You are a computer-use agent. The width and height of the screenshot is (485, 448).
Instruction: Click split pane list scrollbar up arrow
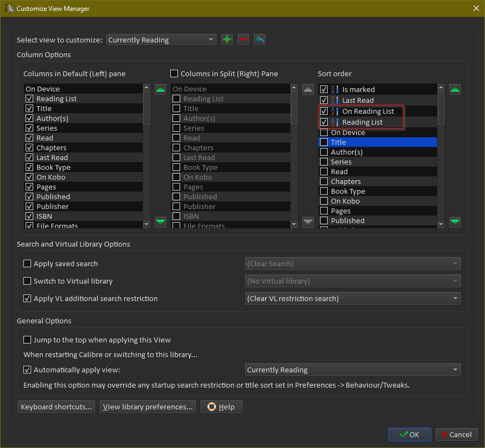point(294,87)
